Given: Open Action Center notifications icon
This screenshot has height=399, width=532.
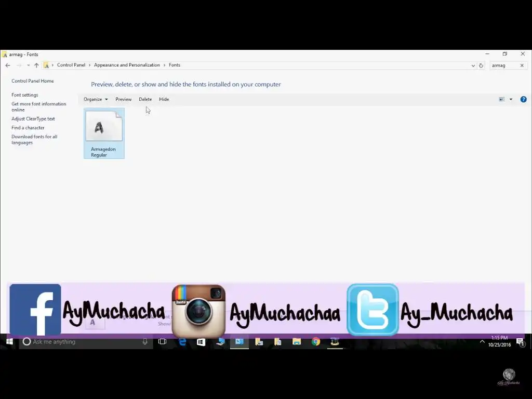Looking at the screenshot, I should 521,342.
